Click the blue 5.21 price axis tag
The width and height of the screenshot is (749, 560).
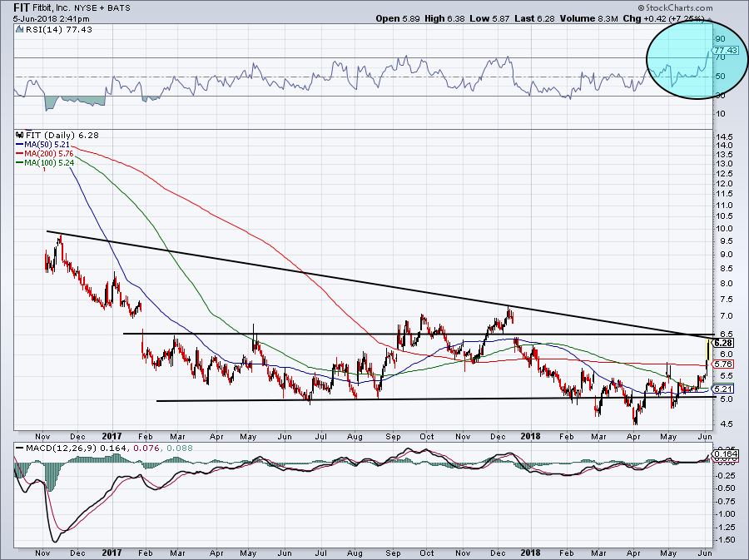pos(723,389)
